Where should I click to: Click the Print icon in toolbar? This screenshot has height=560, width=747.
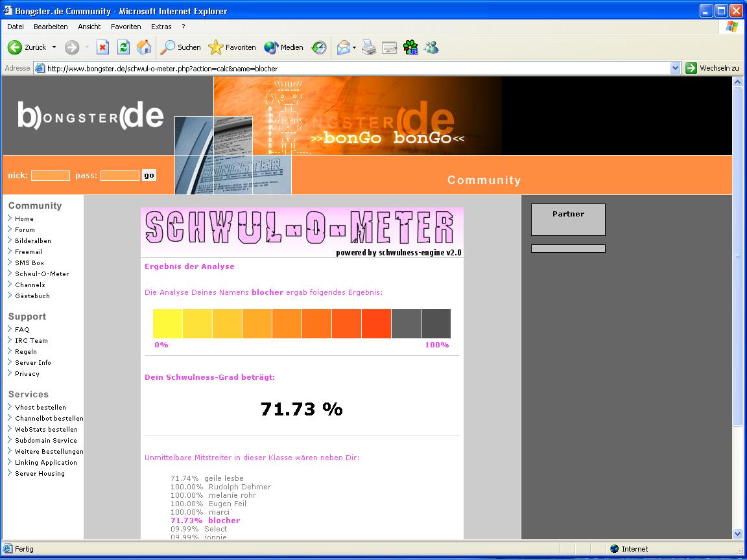[x=369, y=47]
